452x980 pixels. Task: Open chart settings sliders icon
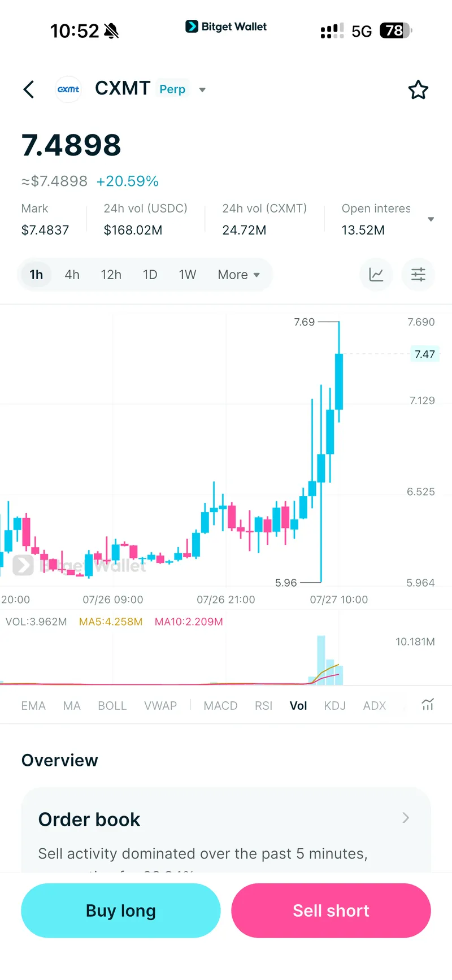[418, 275]
